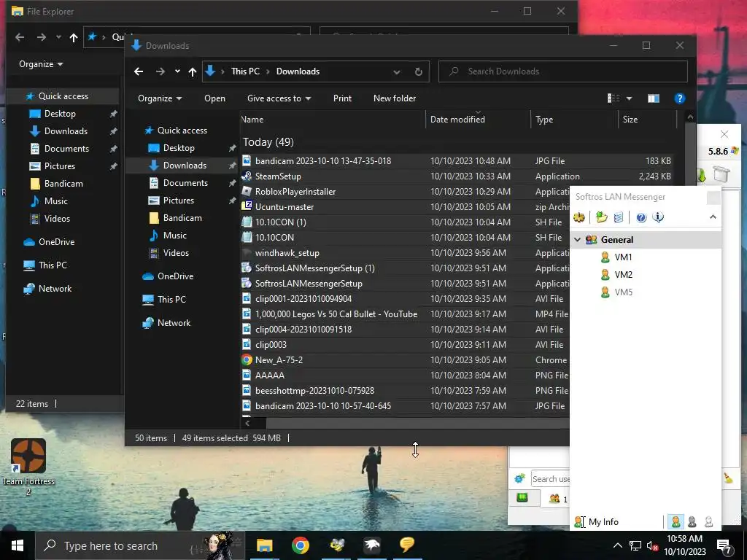Open Network in Downloads sidebar
The width and height of the screenshot is (747, 560).
[174, 323]
